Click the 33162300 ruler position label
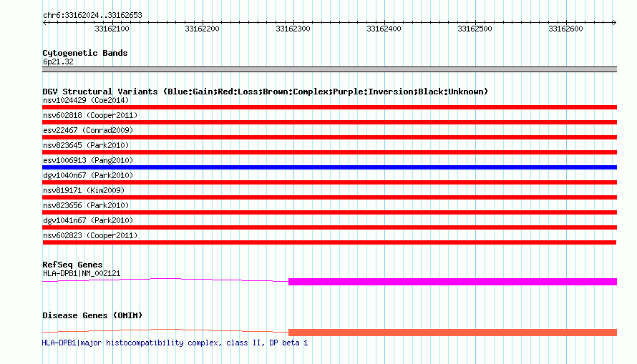Image resolution: width=637 pixels, height=364 pixels. pos(293,29)
